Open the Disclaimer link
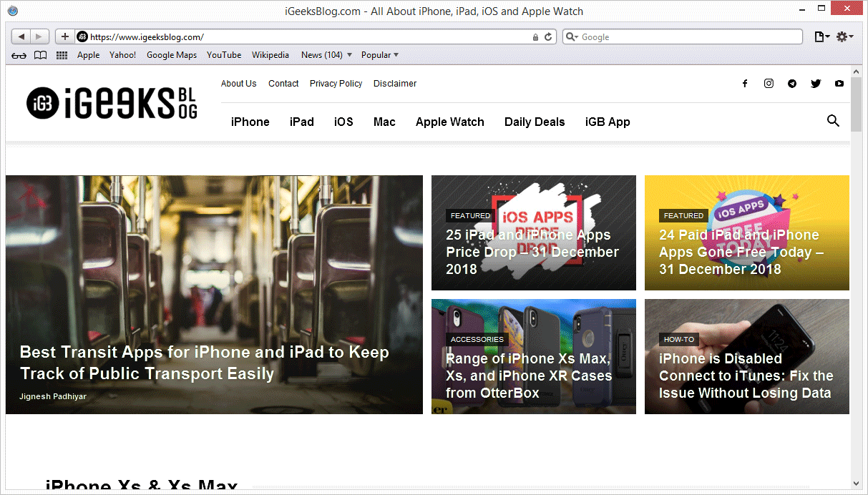Screen dimensions: 868x495 tap(395, 84)
